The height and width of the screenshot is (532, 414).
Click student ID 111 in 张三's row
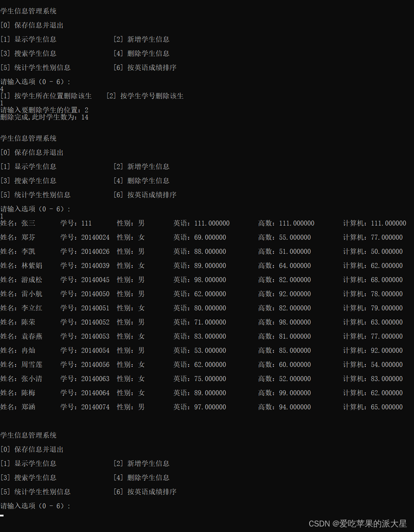87,223
